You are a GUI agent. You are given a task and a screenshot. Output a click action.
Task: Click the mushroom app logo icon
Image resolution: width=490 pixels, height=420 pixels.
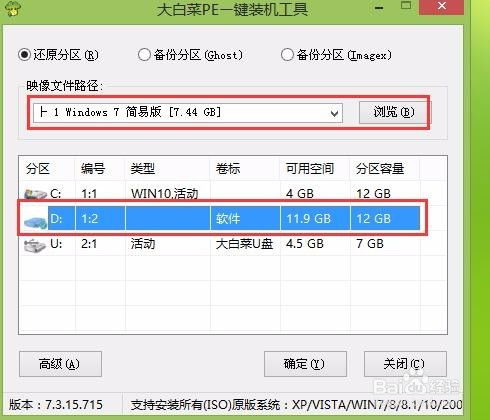(12, 9)
